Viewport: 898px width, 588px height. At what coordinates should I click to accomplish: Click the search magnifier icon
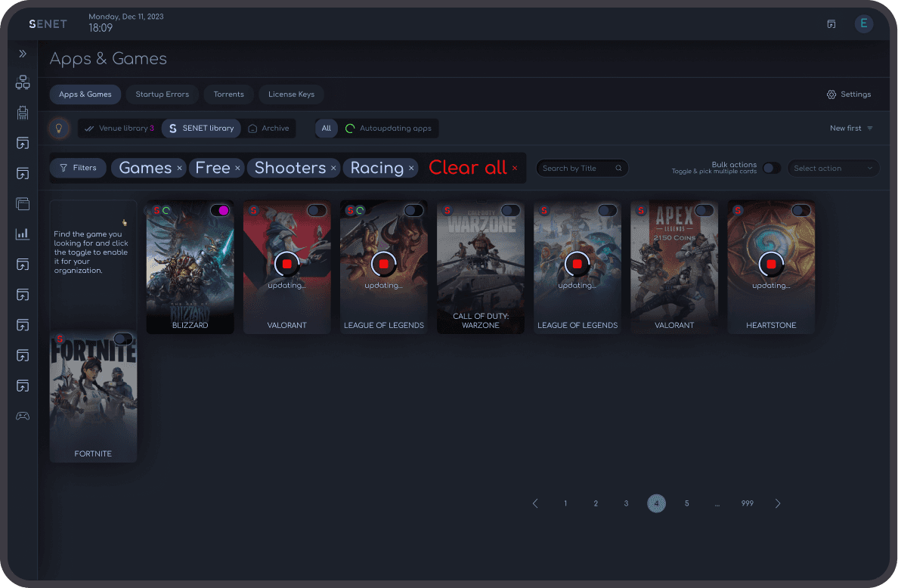point(618,169)
